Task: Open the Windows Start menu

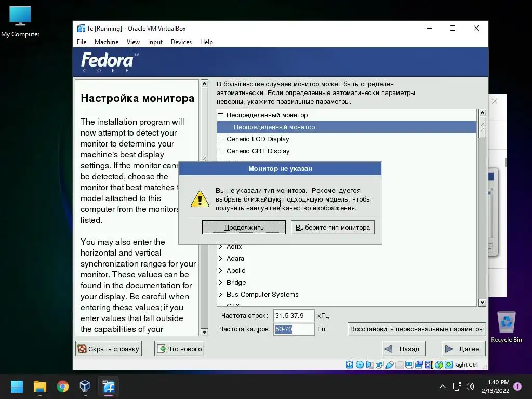Action: (17, 387)
